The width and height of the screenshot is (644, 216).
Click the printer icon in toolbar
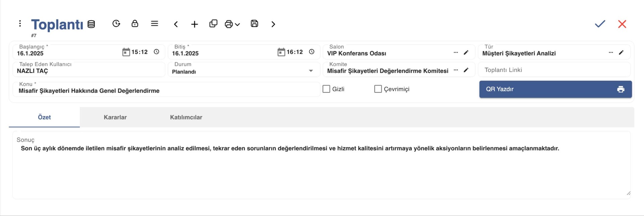pyautogui.click(x=229, y=24)
